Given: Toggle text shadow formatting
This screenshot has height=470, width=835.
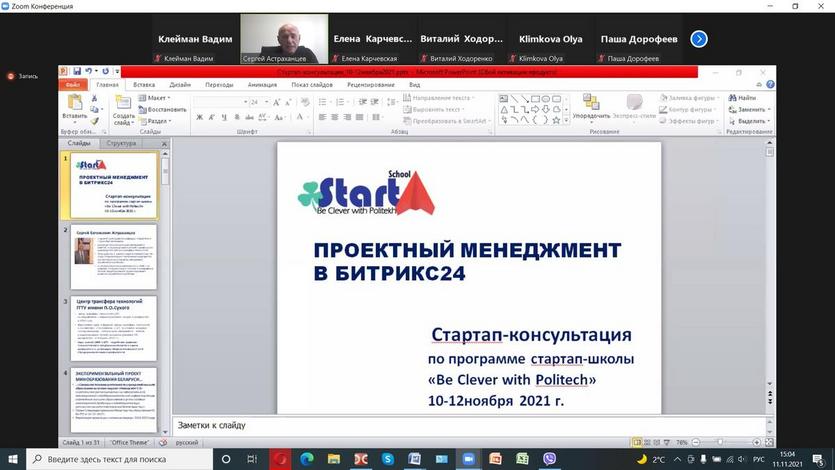Looking at the screenshot, I should point(237,117).
